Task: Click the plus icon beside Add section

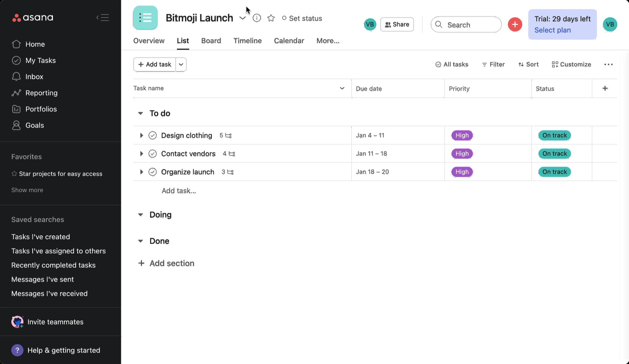Action: coord(141,263)
